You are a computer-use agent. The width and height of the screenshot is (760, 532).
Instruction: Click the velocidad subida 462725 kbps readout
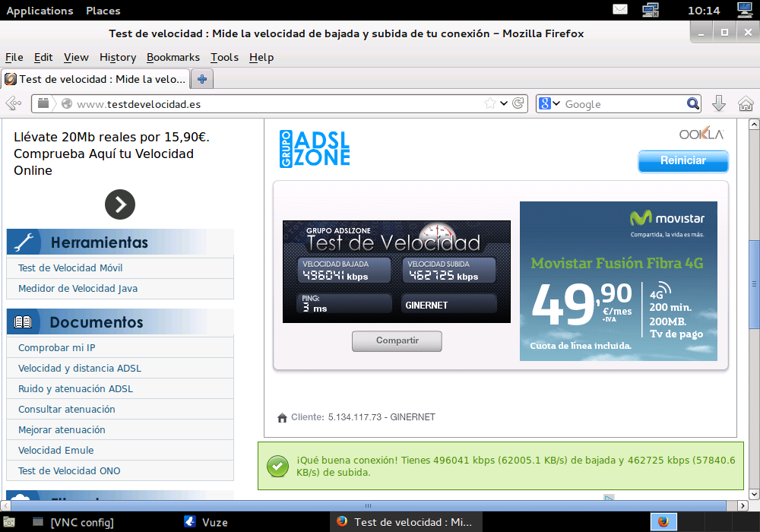[x=449, y=270]
